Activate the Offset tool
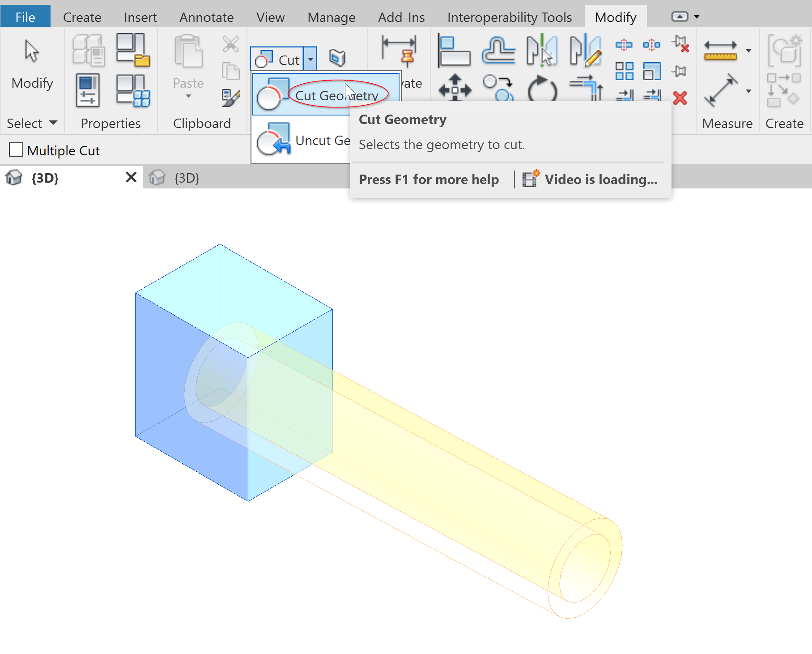The width and height of the screenshot is (812, 654). (497, 51)
